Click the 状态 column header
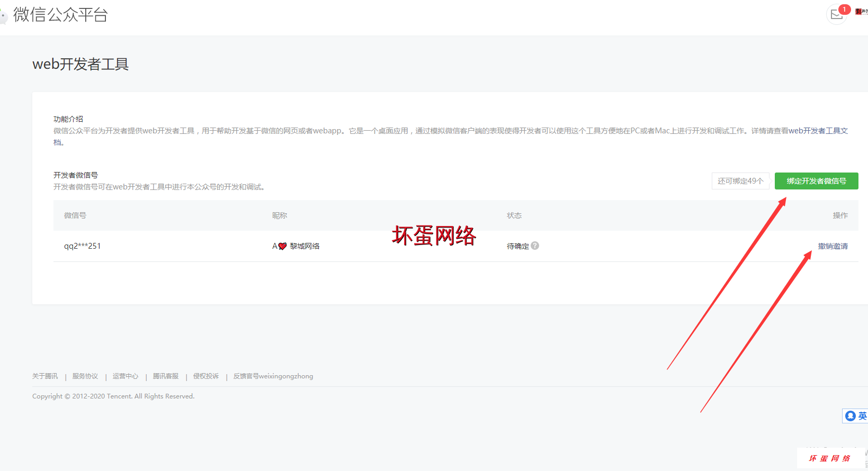The width and height of the screenshot is (868, 471). tap(514, 215)
